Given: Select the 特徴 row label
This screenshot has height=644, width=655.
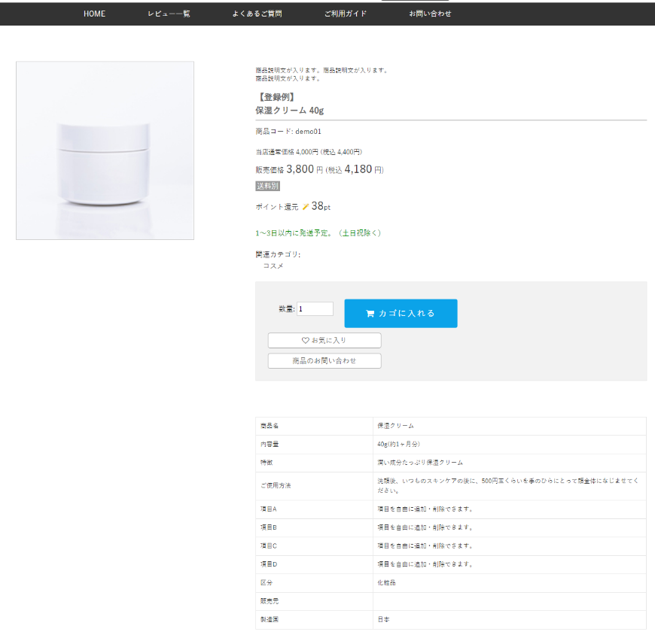Looking at the screenshot, I should [267, 463].
